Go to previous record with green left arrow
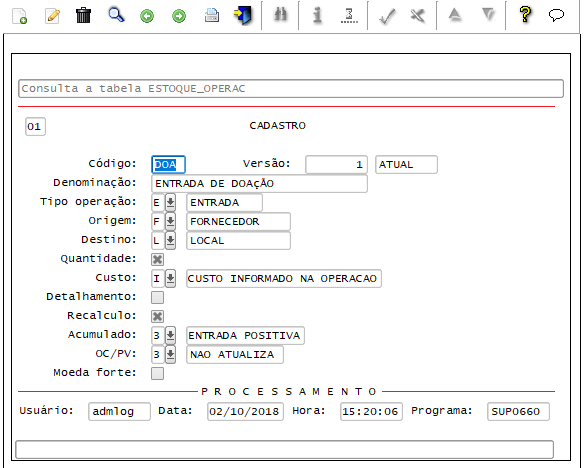Viewport: 584px width, 468px height. [147, 16]
